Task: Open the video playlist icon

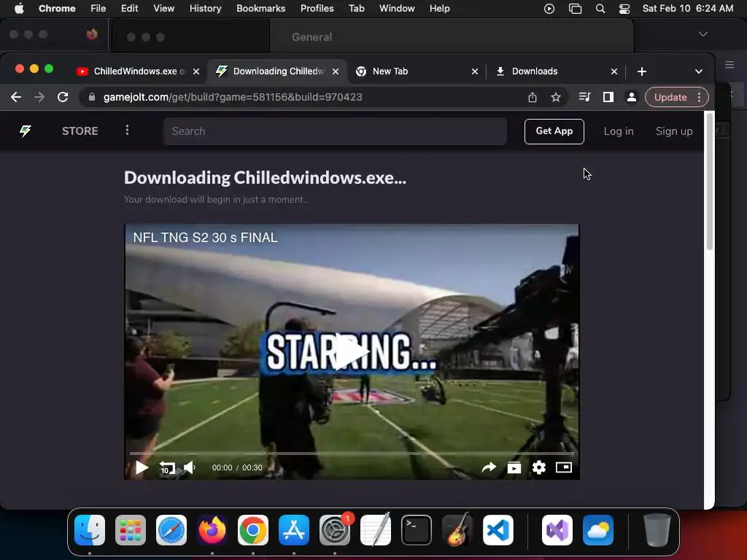Action: (x=514, y=467)
